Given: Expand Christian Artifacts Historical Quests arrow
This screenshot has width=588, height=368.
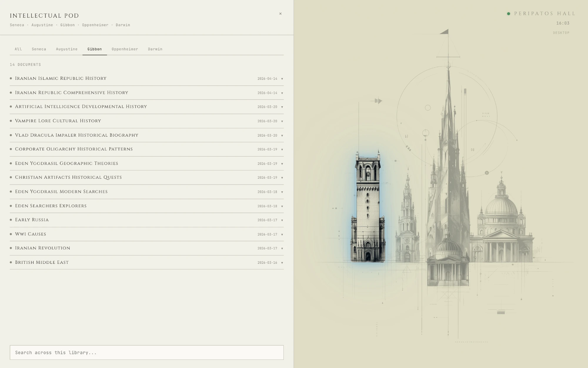Looking at the screenshot, I should [x=282, y=178].
